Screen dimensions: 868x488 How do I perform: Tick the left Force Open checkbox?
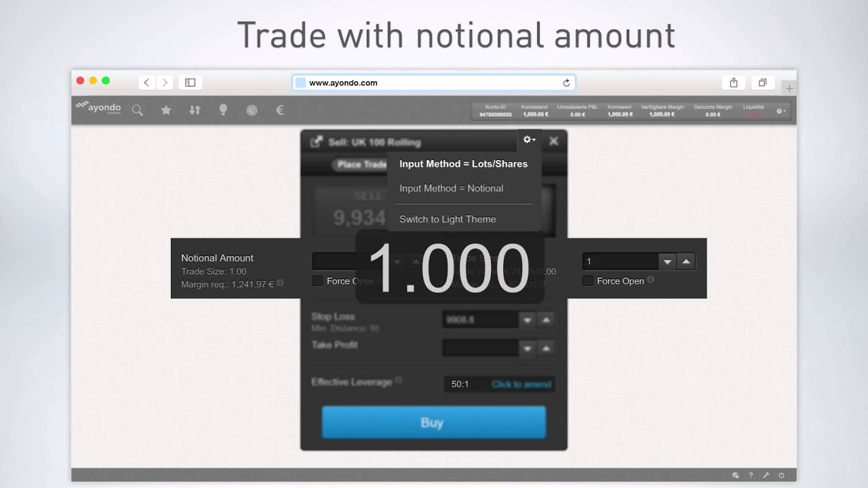pyautogui.click(x=317, y=281)
